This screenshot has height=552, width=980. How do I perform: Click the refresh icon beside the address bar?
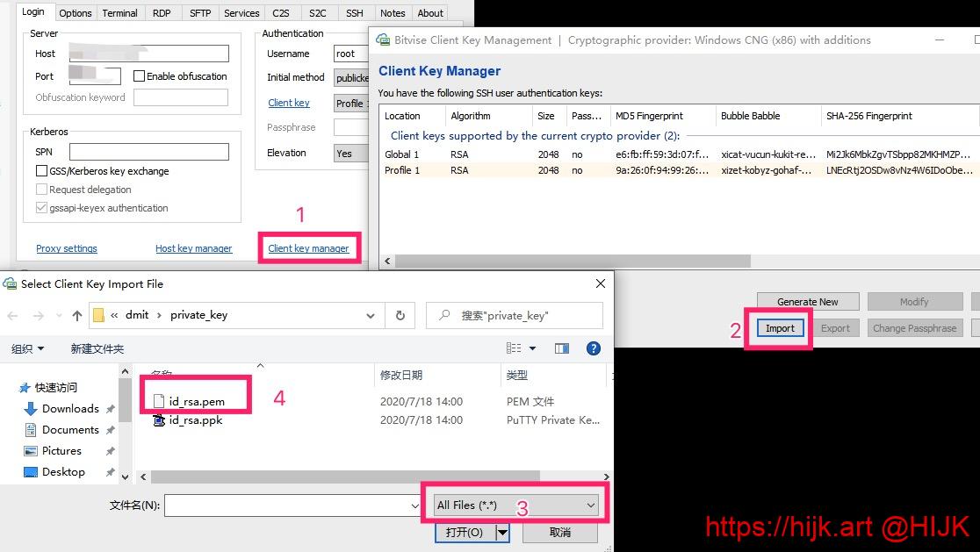(400, 316)
